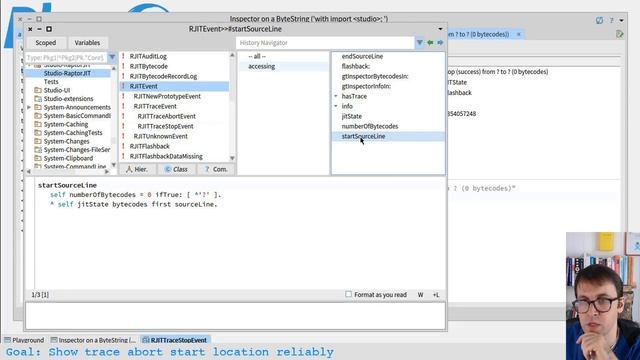
Task: Click the red warning icon beside RJITAuditLog
Action: point(123,56)
